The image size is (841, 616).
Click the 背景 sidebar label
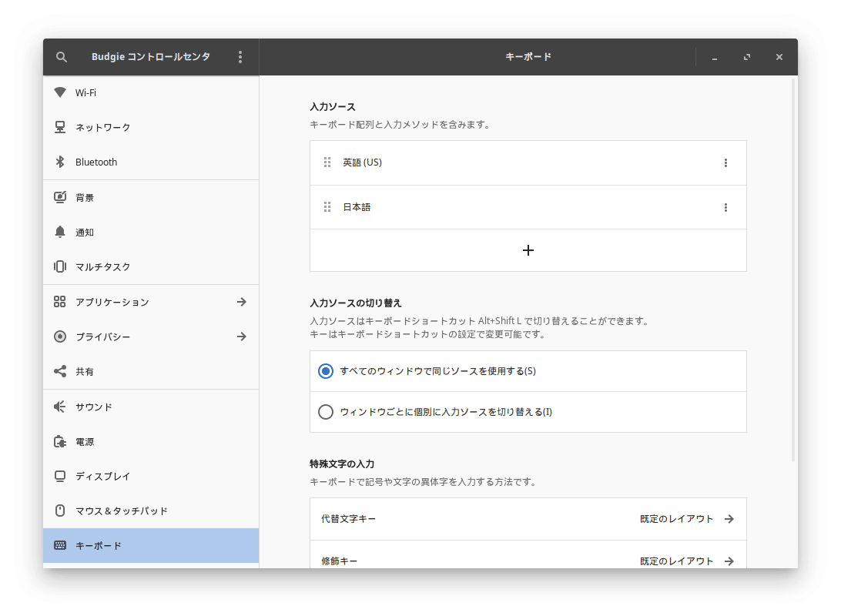(x=85, y=197)
